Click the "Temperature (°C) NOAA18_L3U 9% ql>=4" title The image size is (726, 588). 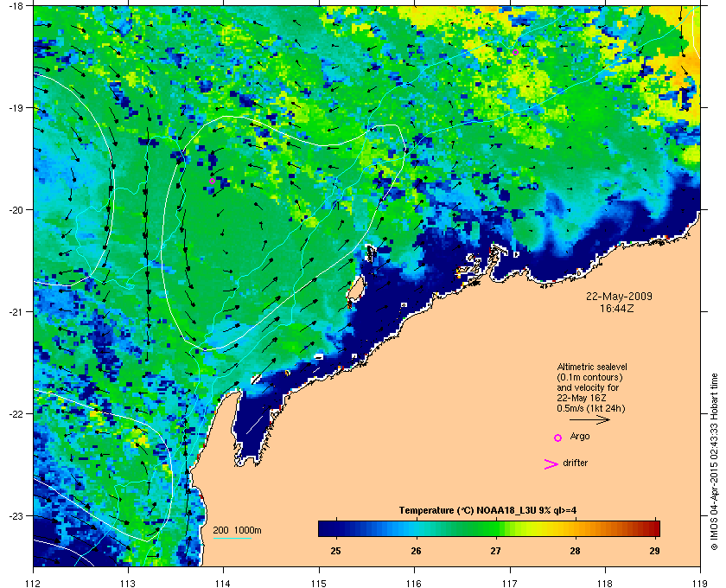point(487,511)
